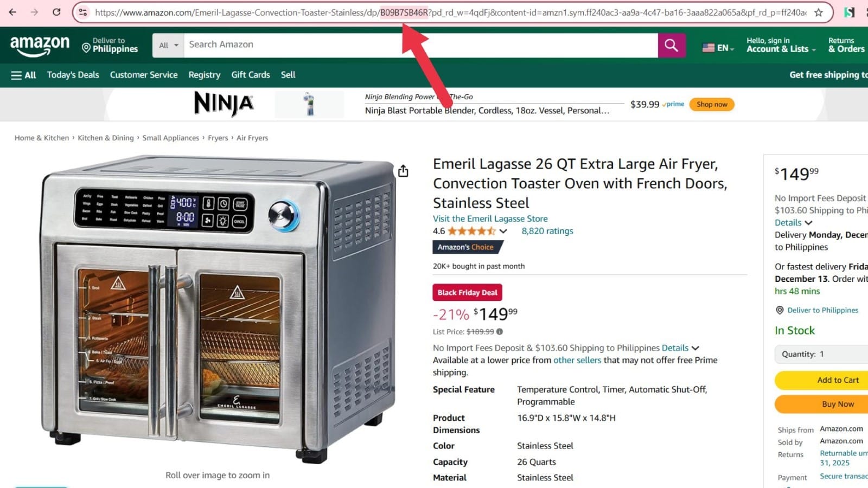
Task: Bookmark this page with the star icon
Action: point(819,12)
